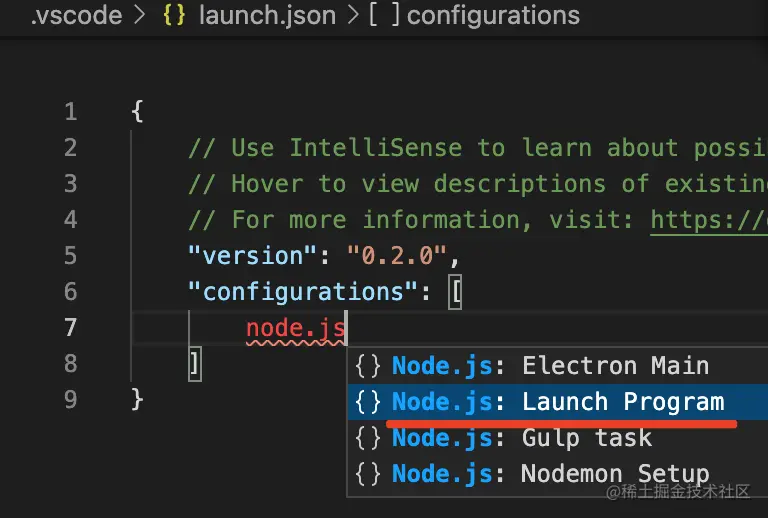Viewport: 768px width, 518px height.
Task: Click the array brackets icon in breadcrumb
Action: tap(384, 15)
